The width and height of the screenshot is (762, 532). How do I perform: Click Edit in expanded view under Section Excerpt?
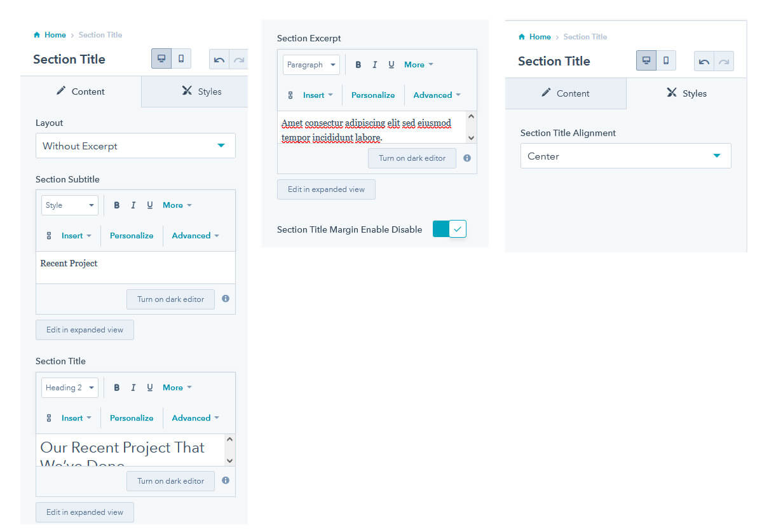pos(326,189)
